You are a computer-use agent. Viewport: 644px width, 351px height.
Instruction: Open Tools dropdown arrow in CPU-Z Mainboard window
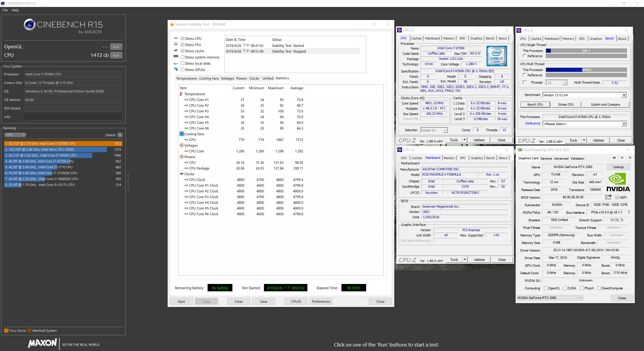(x=465, y=260)
